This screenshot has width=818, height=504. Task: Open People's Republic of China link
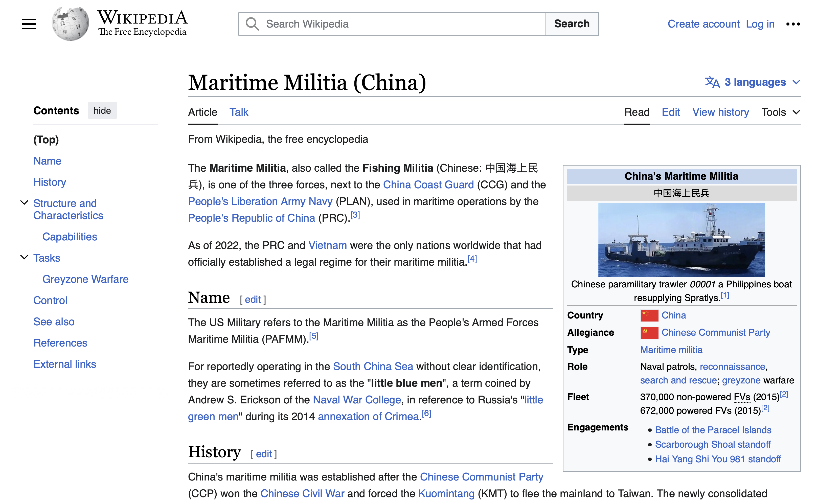tap(251, 218)
